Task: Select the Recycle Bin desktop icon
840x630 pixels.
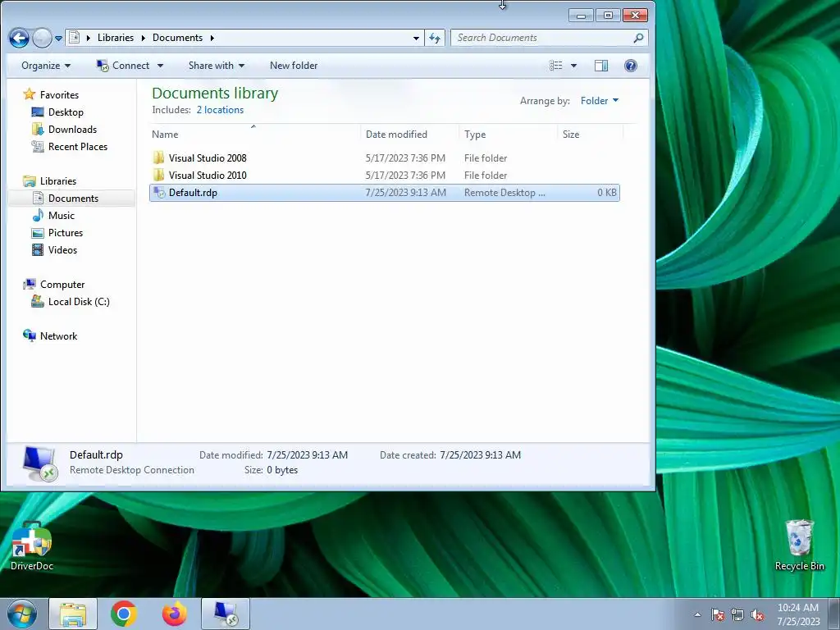Action: 799,546
